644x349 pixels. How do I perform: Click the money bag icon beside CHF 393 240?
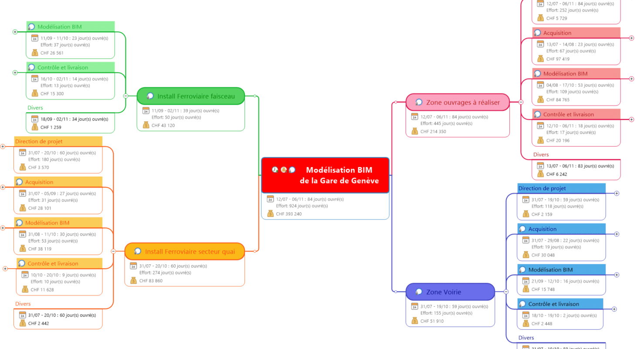[x=270, y=214]
